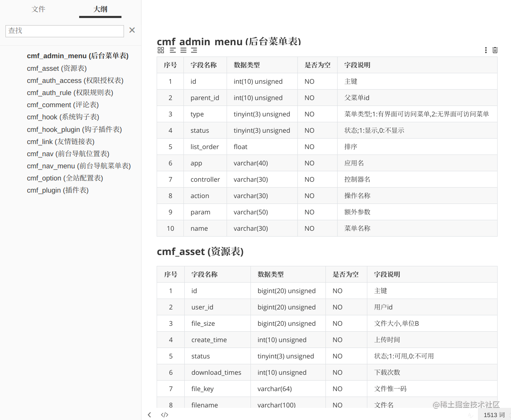Clear the search with the × icon
The height and width of the screenshot is (420, 511).
click(x=132, y=30)
